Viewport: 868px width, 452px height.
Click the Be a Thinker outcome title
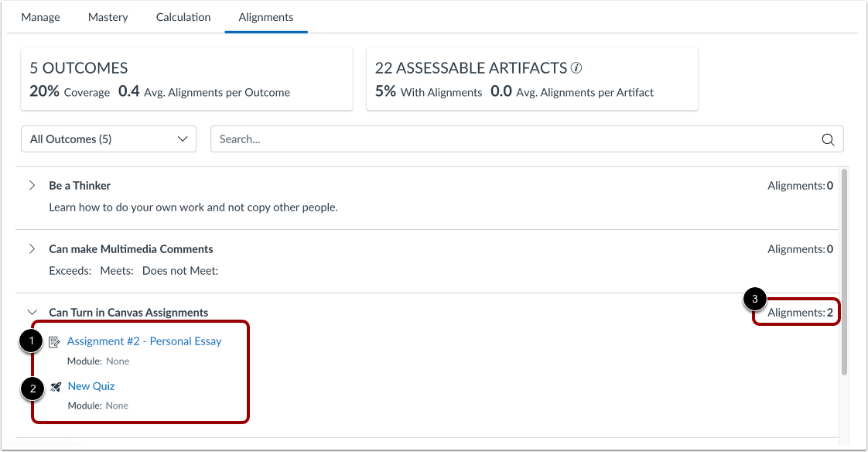click(x=80, y=186)
